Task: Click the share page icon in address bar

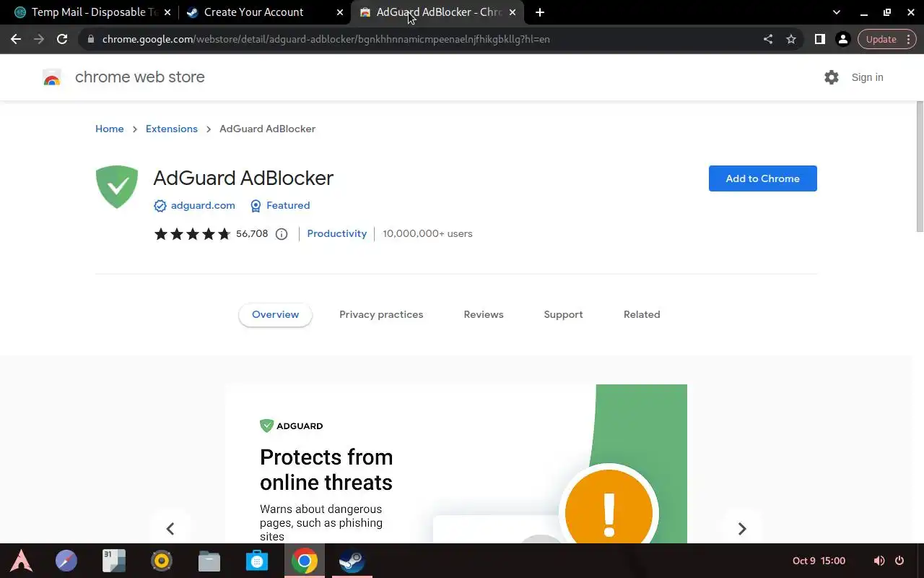Action: coord(768,39)
